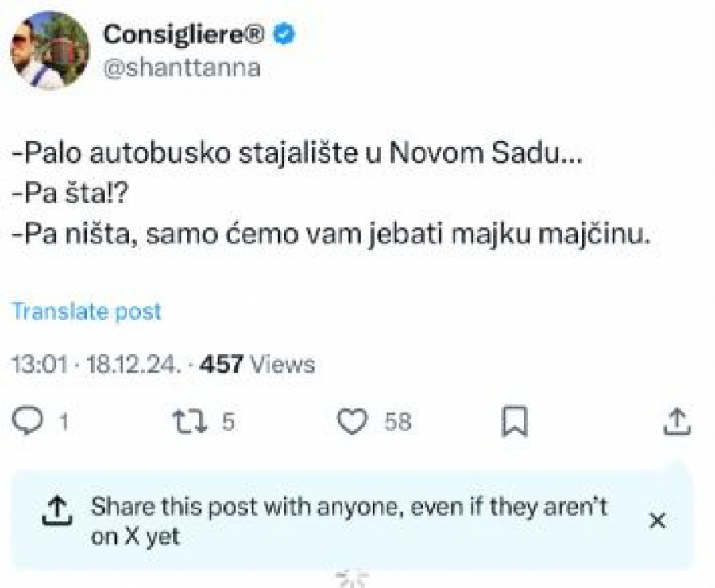The image size is (715, 588).
Task: Click the repost count of 5
Action: [x=228, y=421]
